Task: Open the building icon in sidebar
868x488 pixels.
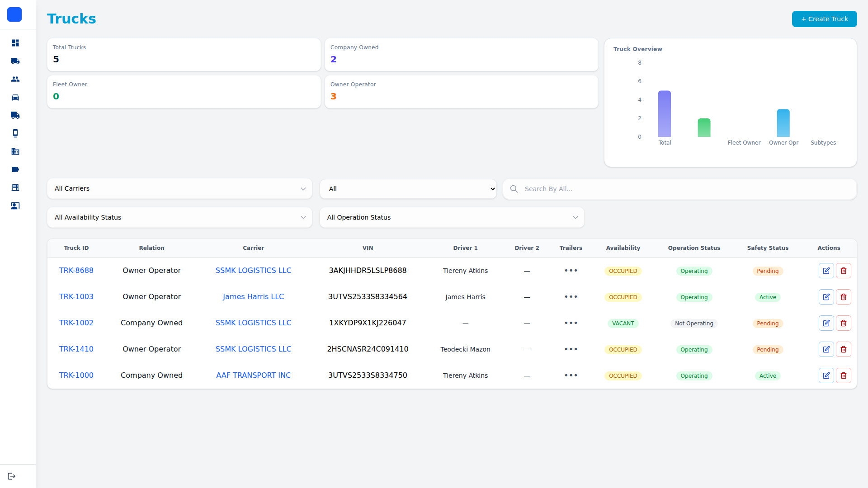Action: tap(15, 151)
